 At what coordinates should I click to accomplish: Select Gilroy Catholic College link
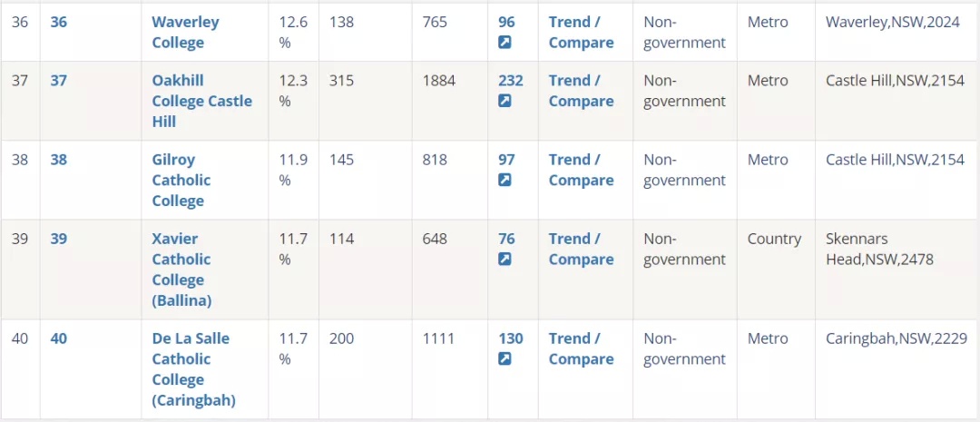coord(181,180)
